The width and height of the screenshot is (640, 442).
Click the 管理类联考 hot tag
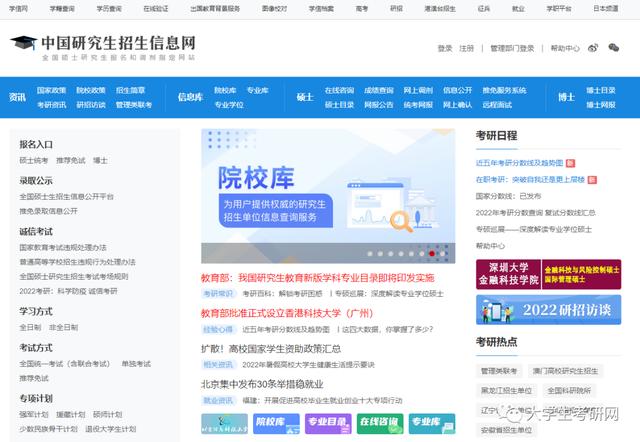click(x=499, y=371)
